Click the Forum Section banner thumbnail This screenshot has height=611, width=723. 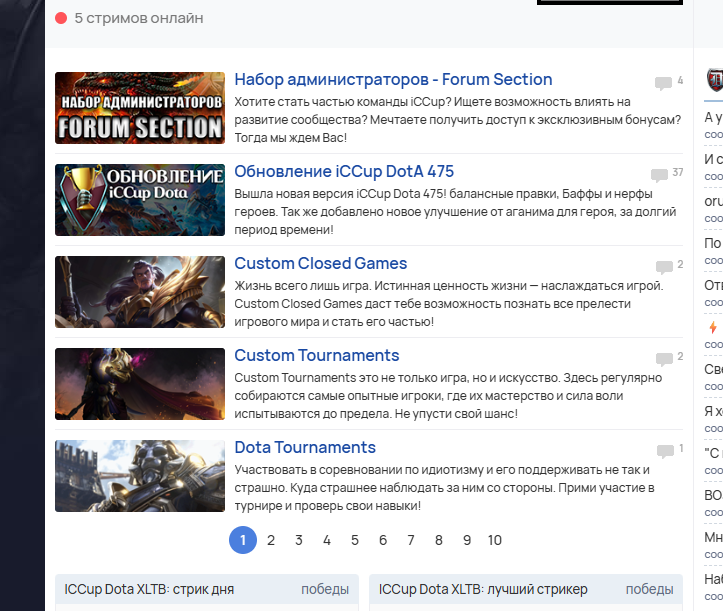(x=140, y=108)
